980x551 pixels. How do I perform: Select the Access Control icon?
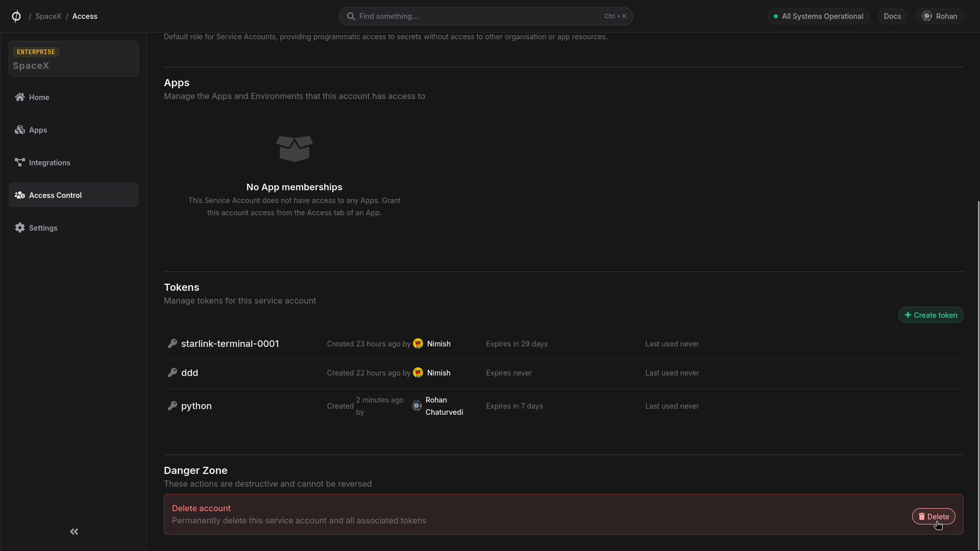click(20, 195)
